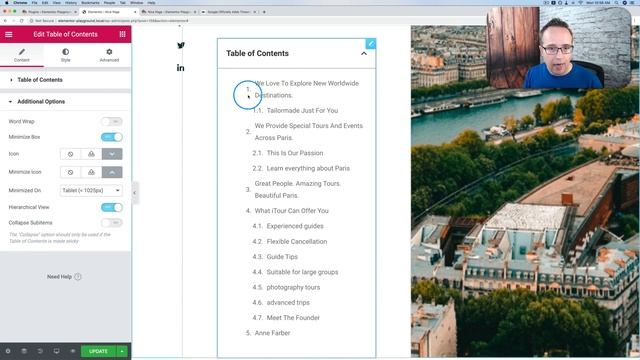Turn off the Minimize Box switch
640x360 pixels.
click(111, 137)
